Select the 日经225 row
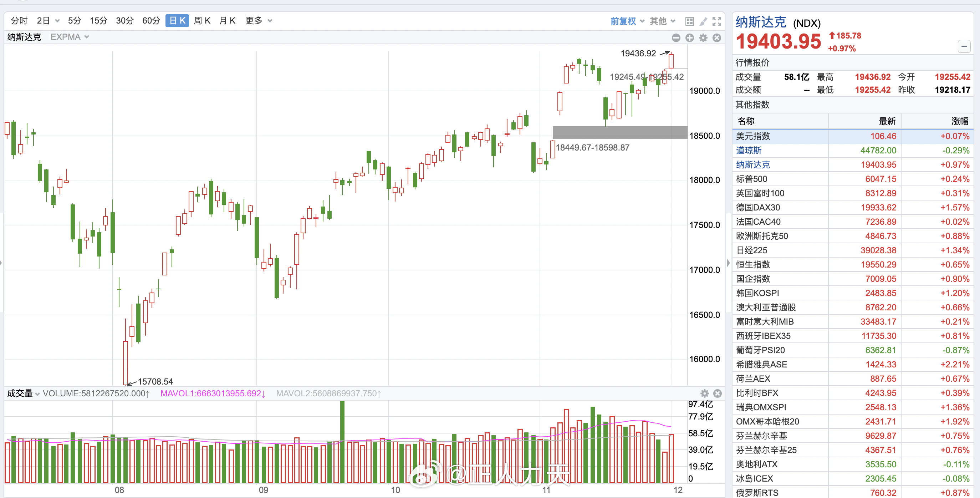980x498 pixels. (853, 250)
